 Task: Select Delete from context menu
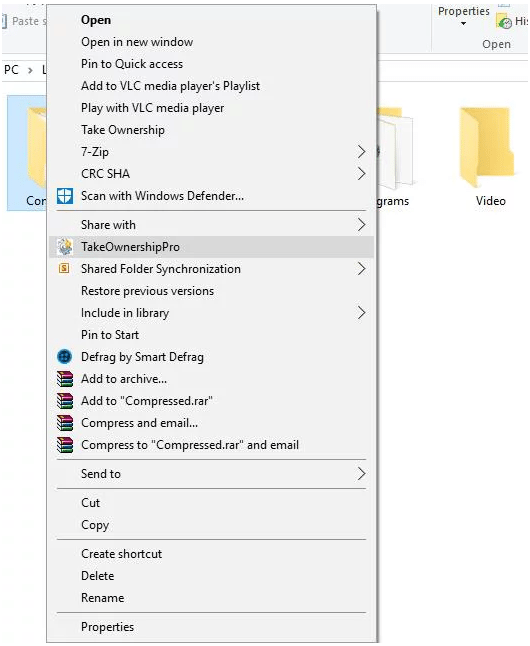211,576
